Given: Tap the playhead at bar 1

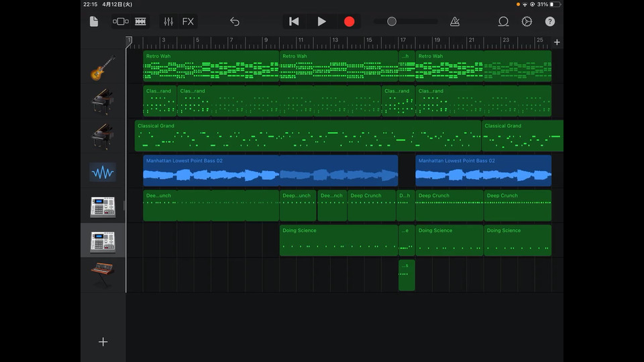Looking at the screenshot, I should pos(129,42).
